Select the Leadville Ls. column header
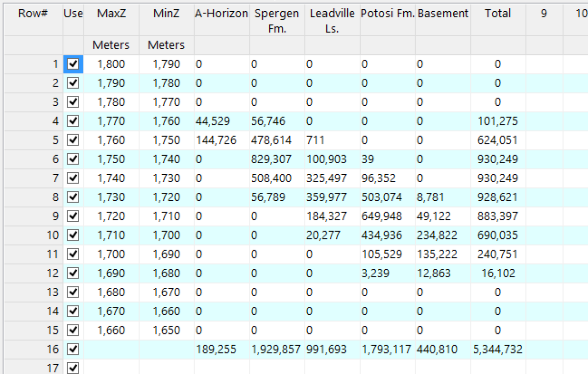This screenshot has width=588, height=374. pos(332,21)
